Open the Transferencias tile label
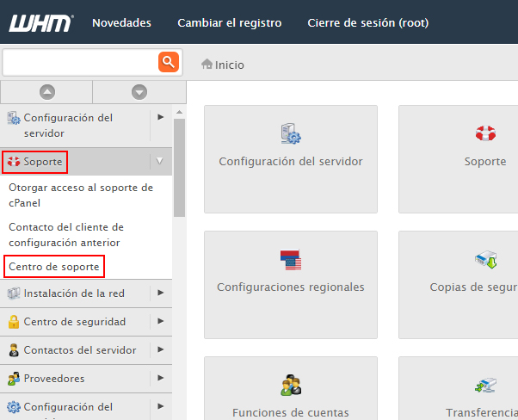The height and width of the screenshot is (420, 518). 482,413
